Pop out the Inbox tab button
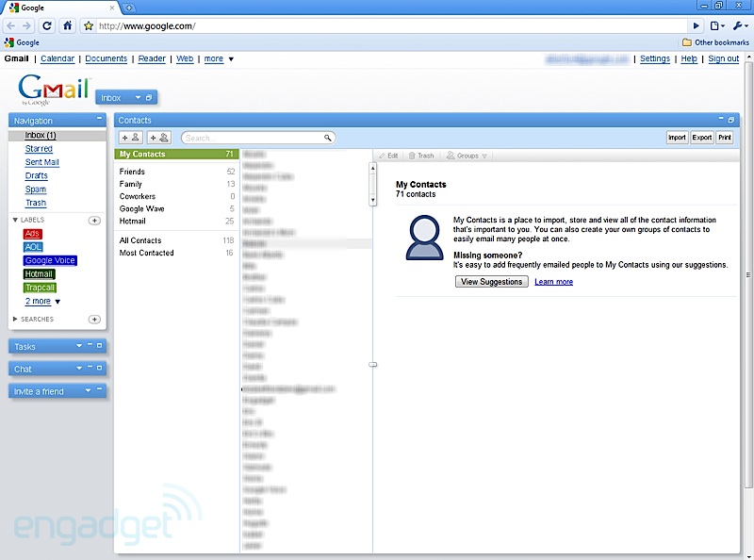 click(149, 98)
